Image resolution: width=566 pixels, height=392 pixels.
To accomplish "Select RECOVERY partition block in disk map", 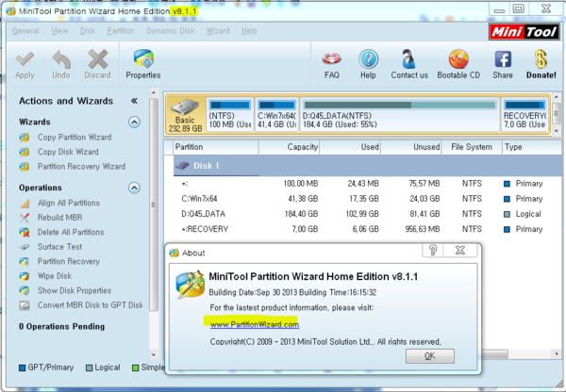I will point(525,114).
